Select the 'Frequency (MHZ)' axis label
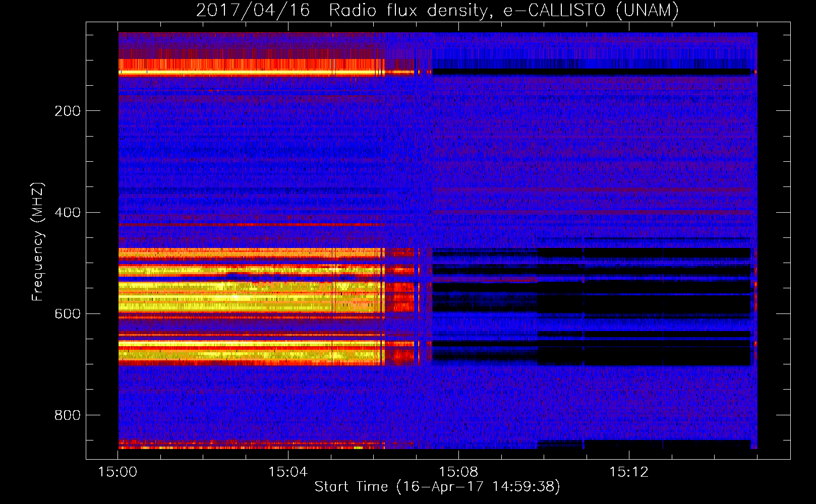816x504 pixels. click(38, 242)
